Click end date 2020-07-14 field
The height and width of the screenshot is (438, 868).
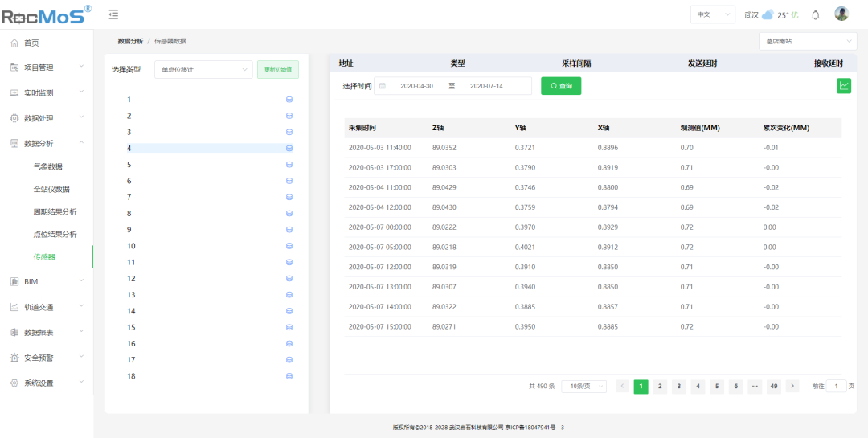(486, 86)
